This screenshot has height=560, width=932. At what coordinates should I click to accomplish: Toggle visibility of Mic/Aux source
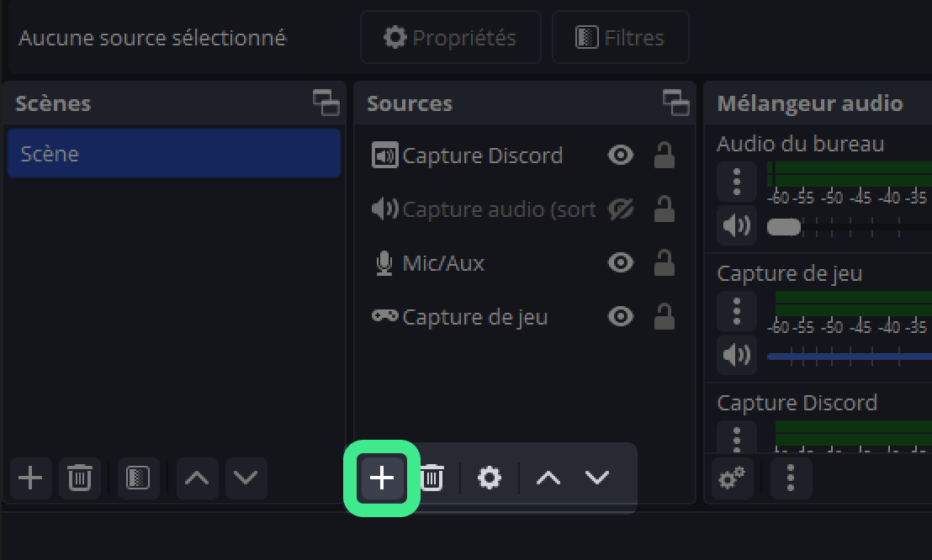(621, 262)
